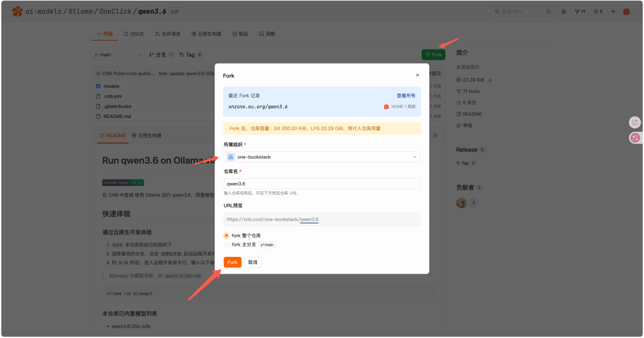Click the 举报 report link
This screenshot has height=338, width=644.
coord(465,126)
